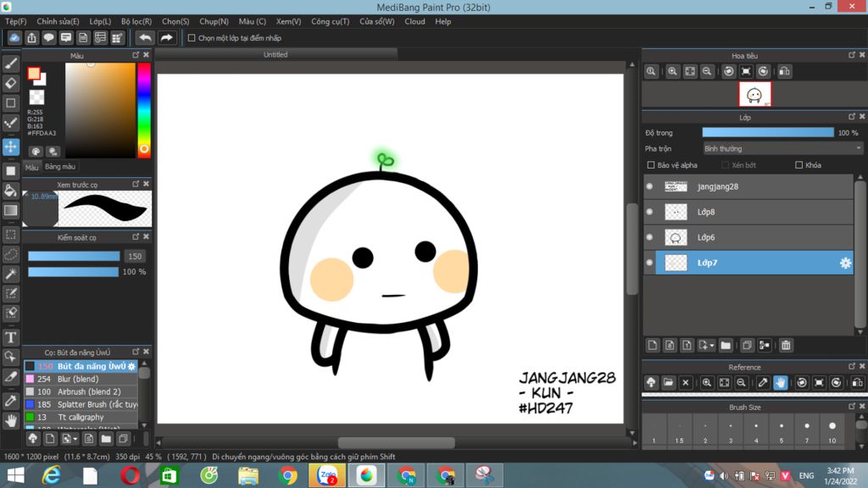Screen dimensions: 868x488
Task: Open the Pha trộn blend mode dropdown
Action: pos(782,149)
